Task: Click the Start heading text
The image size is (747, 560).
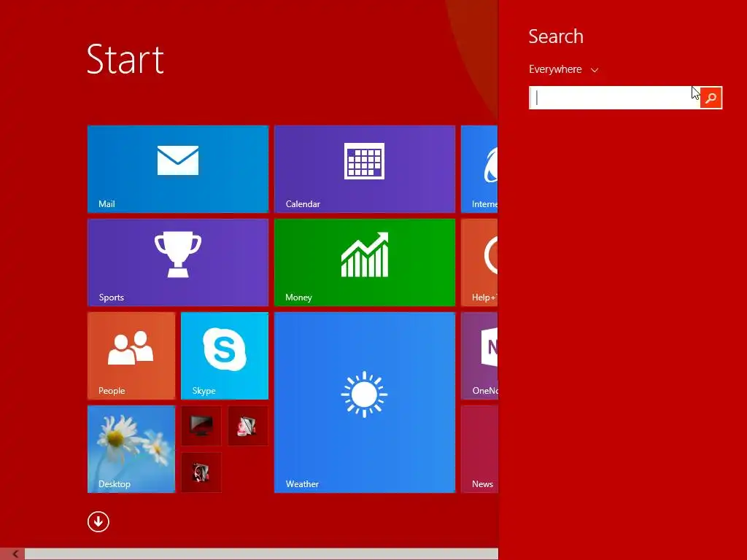Action: point(125,60)
